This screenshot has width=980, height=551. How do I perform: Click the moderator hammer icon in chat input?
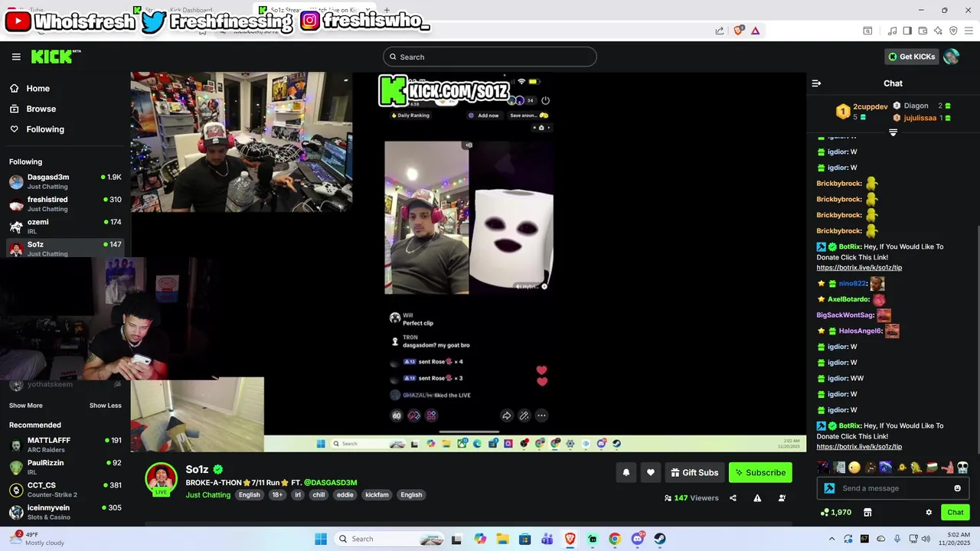point(829,488)
